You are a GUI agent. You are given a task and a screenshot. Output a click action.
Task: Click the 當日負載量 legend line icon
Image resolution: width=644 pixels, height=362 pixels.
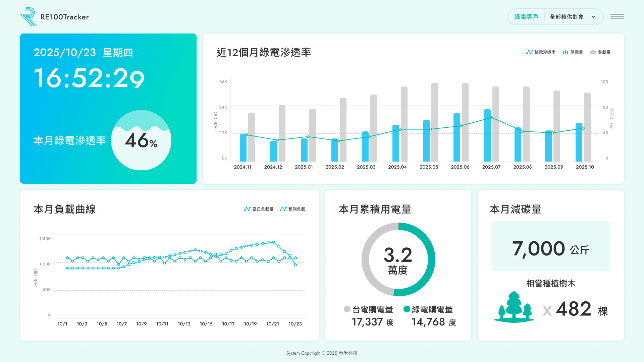click(248, 209)
